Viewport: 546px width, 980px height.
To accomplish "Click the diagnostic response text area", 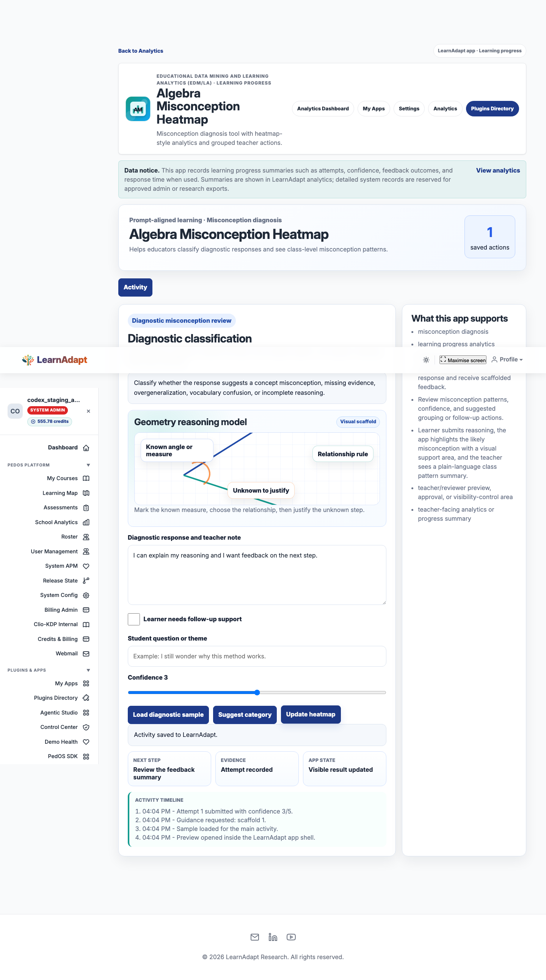I will tap(257, 575).
